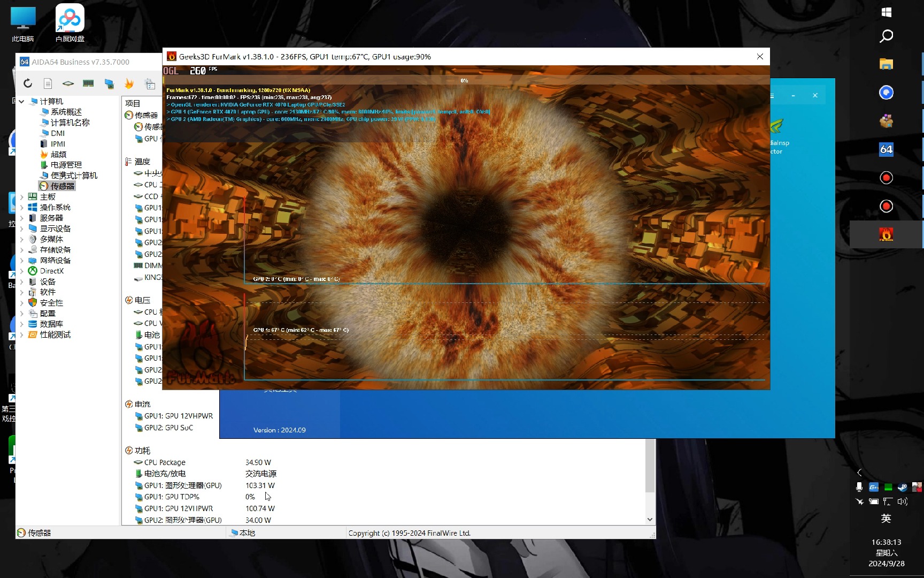Image resolution: width=924 pixels, height=578 pixels.
Task: Select the GPU1: GPU 12VHPWR current row
Action: click(179, 416)
